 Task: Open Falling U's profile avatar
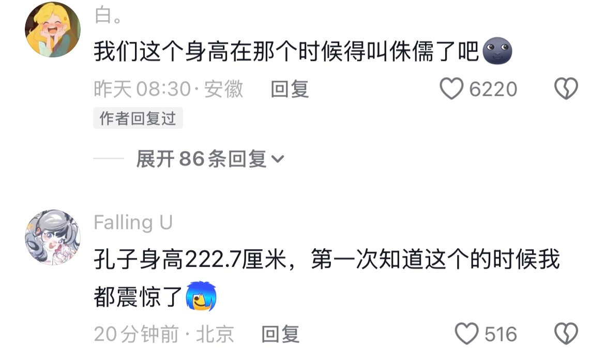[52, 237]
